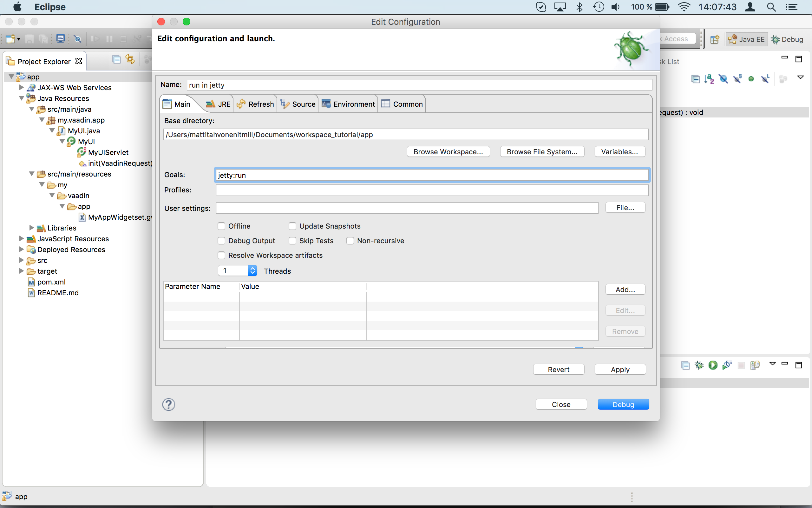Viewport: 812px width, 508px height.
Task: Collapse the src/main/java folder
Action: click(x=31, y=109)
